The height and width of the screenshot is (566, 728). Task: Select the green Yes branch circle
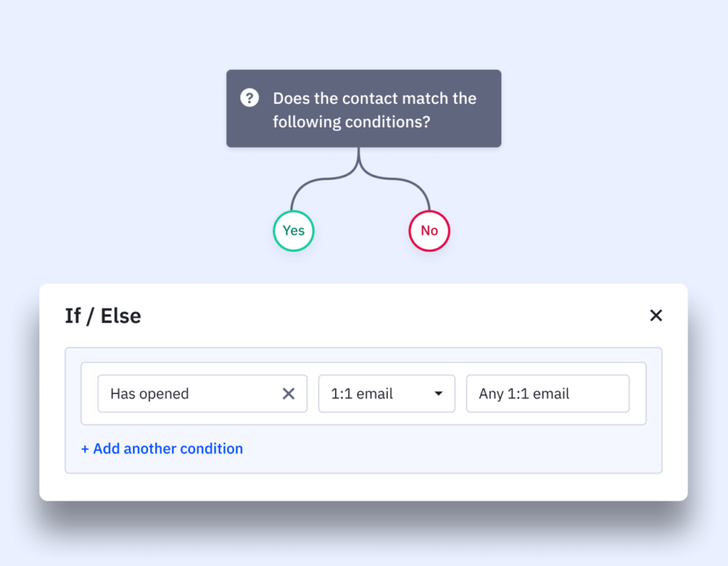coord(293,231)
